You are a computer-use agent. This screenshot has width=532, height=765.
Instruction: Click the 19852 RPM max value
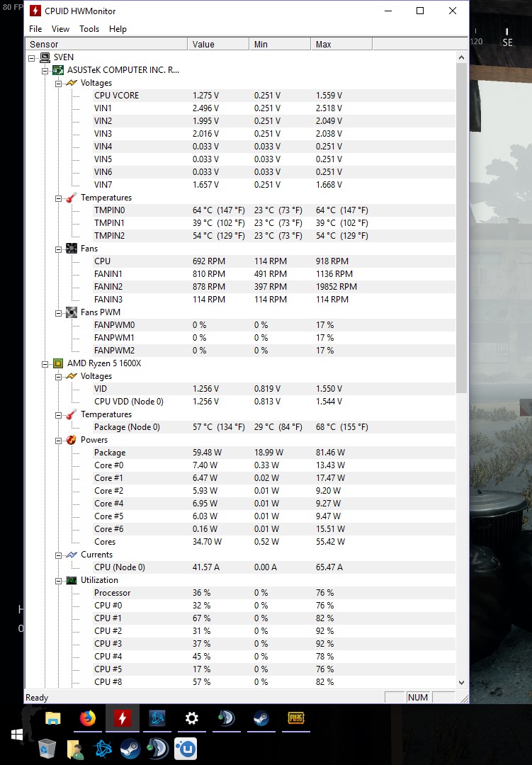tap(336, 287)
